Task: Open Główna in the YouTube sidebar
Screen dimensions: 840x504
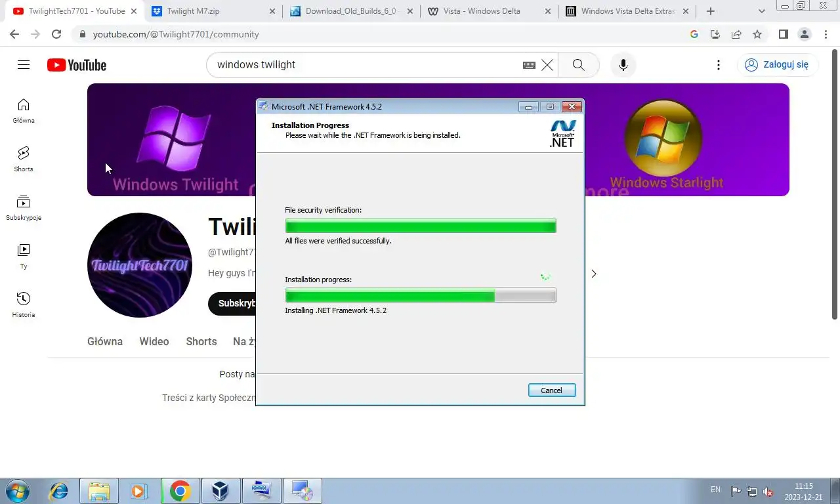Action: [x=24, y=111]
